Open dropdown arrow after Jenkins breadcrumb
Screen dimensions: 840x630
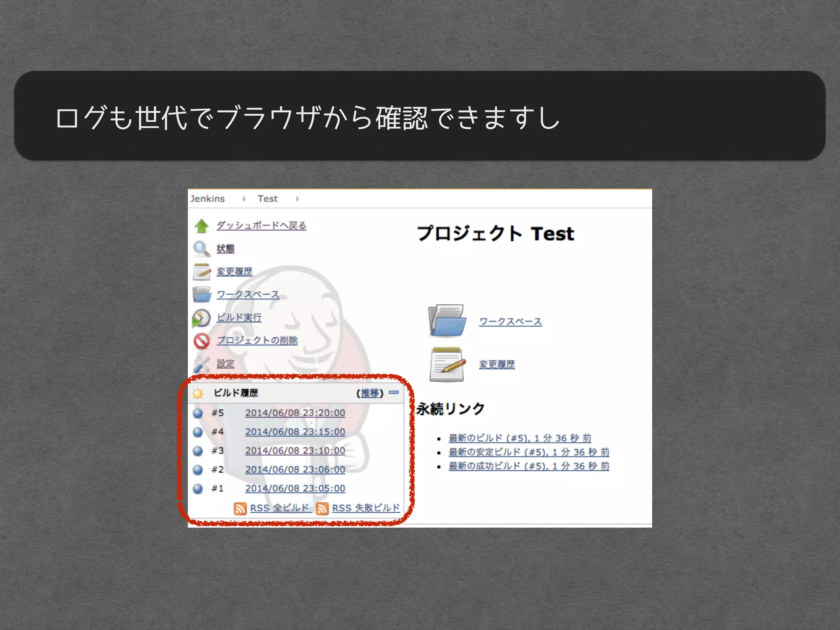[244, 199]
